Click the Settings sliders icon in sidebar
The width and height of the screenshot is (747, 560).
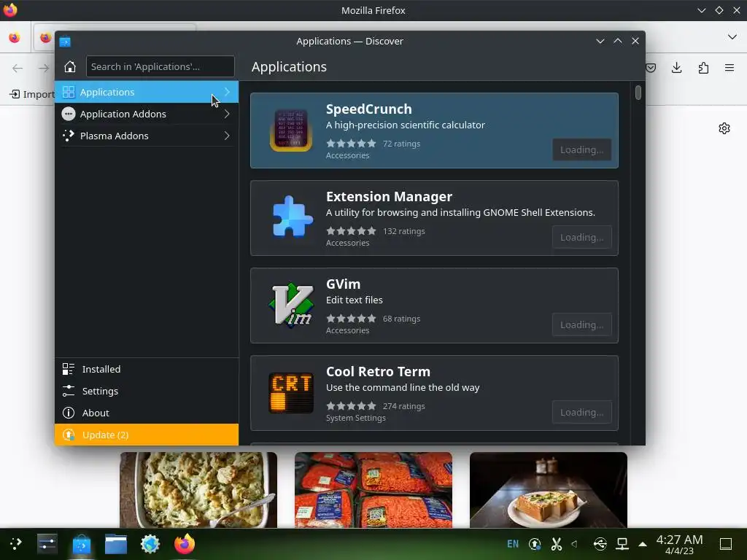pyautogui.click(x=69, y=391)
